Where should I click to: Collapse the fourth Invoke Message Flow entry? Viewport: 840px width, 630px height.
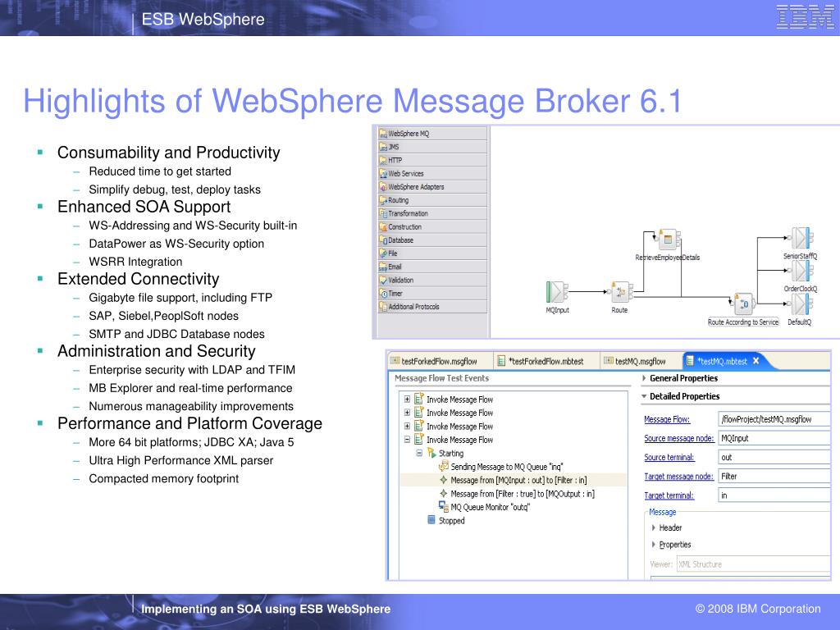coord(407,440)
